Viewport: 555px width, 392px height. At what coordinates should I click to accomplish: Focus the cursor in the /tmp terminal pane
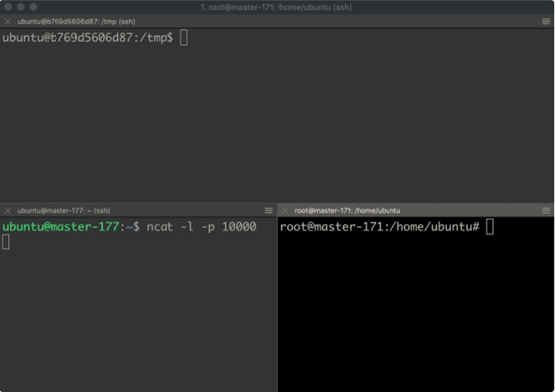point(184,37)
